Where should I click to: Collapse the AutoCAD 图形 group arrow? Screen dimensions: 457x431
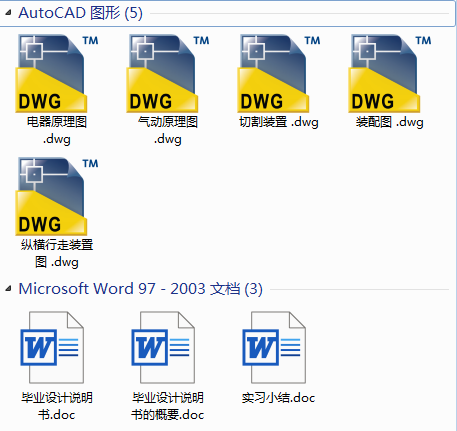tap(8, 13)
